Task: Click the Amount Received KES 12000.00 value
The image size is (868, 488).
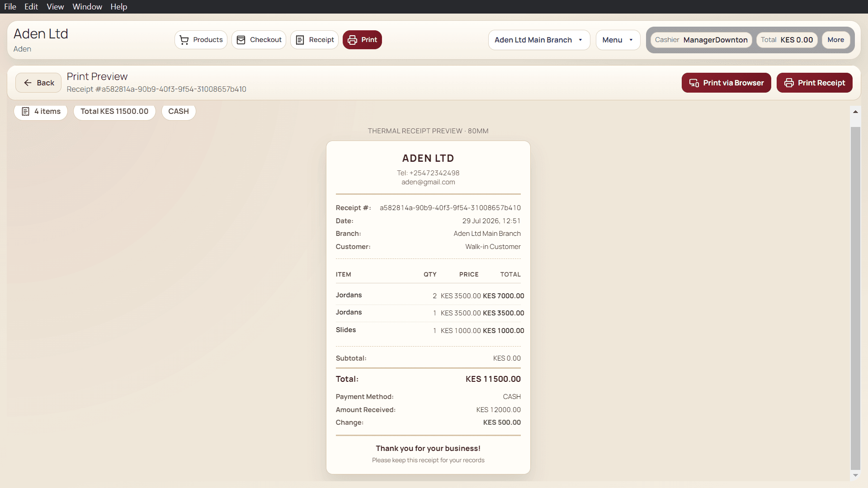Action: point(498,410)
